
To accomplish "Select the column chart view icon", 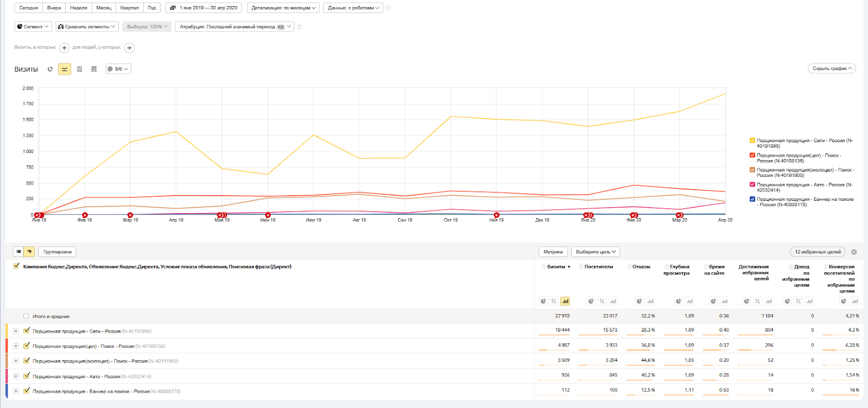I will point(94,69).
